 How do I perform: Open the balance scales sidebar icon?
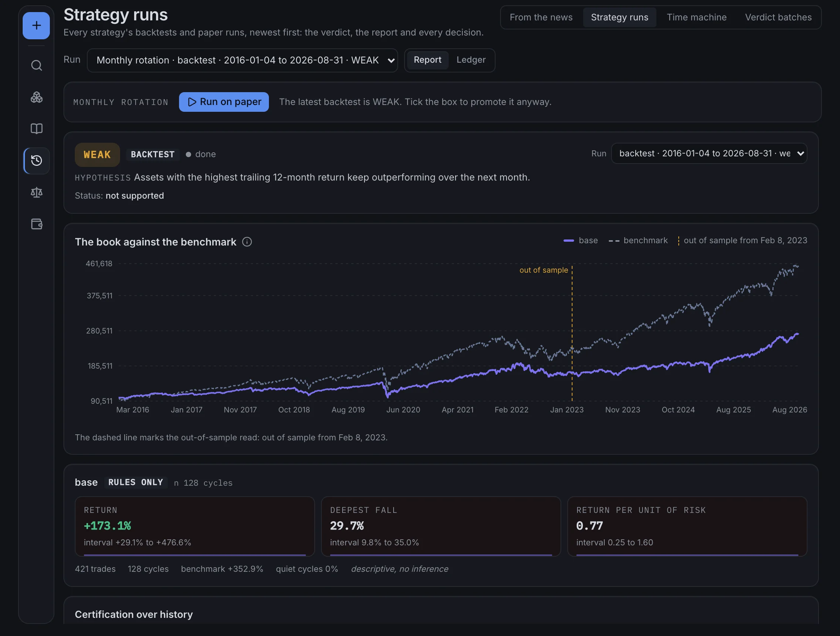click(37, 192)
